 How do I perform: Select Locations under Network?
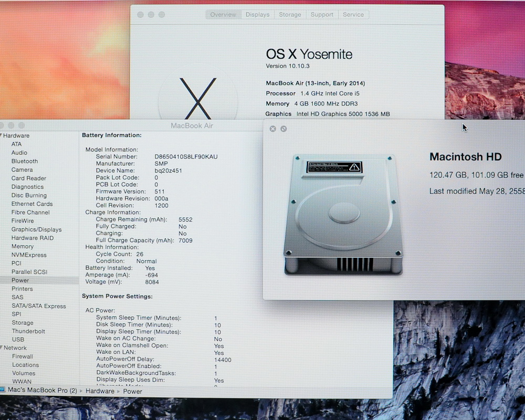coord(25,365)
